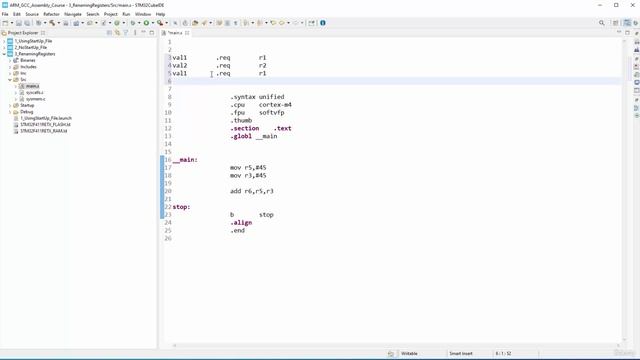Click the Build hammer icon
640x360 pixels.
[52, 23]
